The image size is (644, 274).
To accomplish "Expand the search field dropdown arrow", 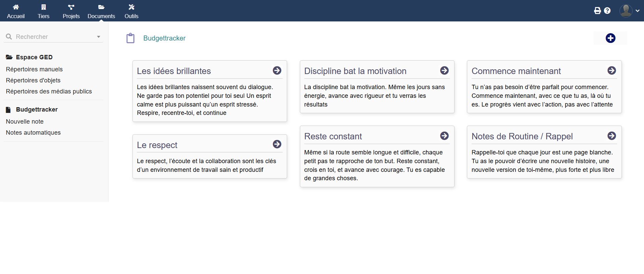I will [99, 37].
